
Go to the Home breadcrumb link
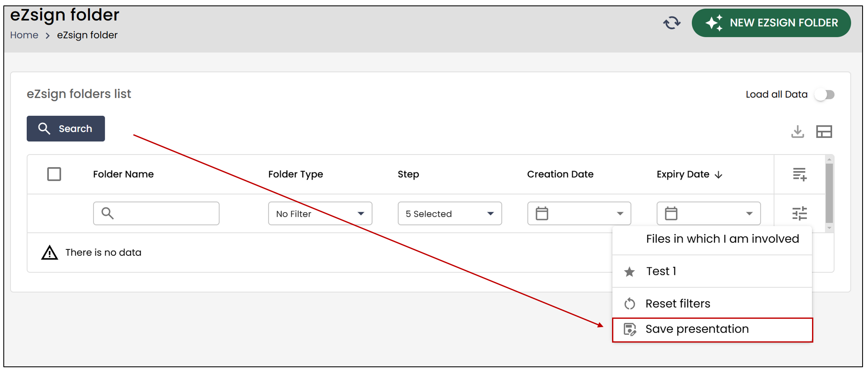24,35
